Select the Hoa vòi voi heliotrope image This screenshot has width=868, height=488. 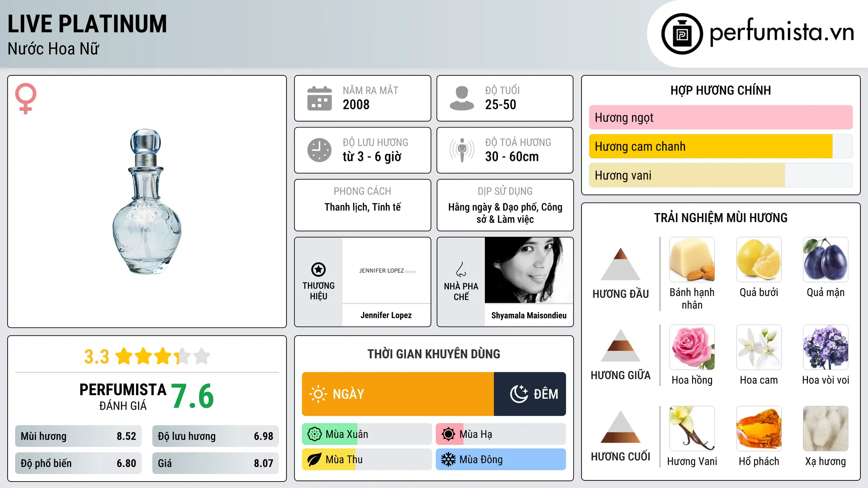pos(826,347)
